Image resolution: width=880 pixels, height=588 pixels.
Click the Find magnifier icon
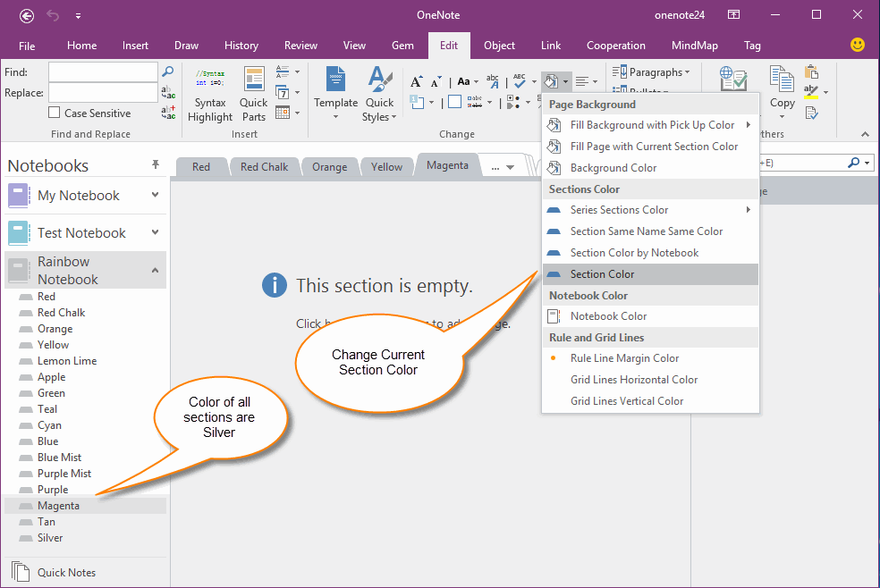click(168, 71)
